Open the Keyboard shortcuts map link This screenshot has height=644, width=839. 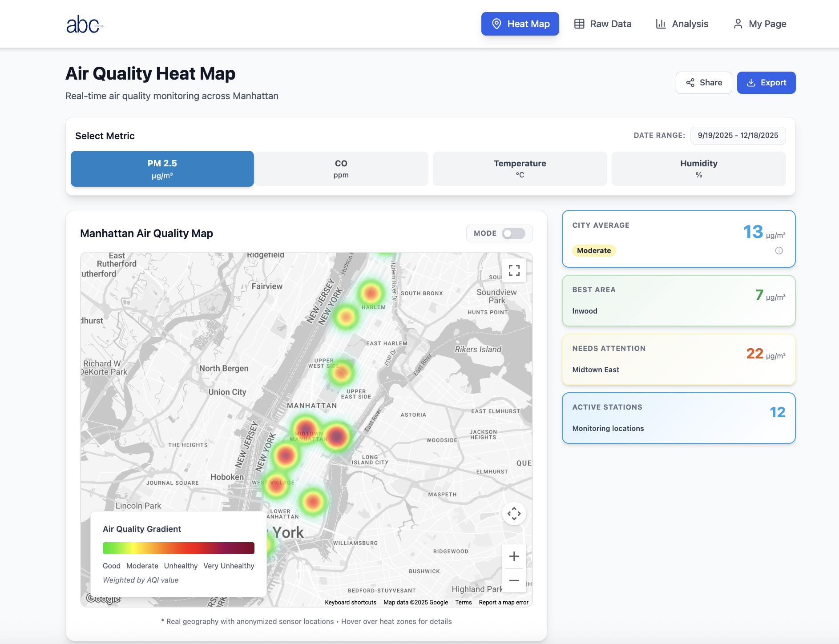[x=351, y=603]
